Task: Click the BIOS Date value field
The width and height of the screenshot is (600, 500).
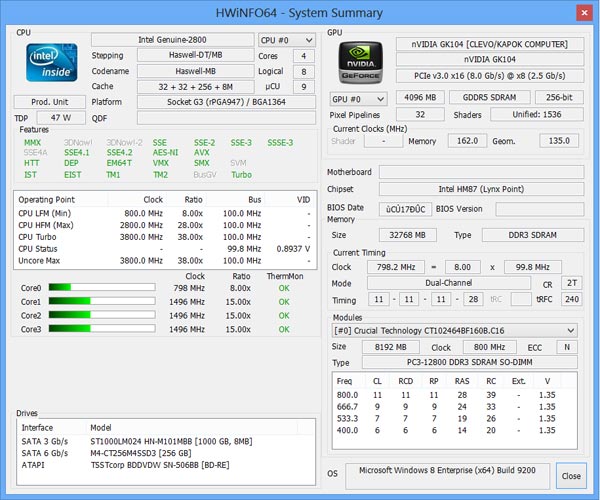Action: click(406, 209)
